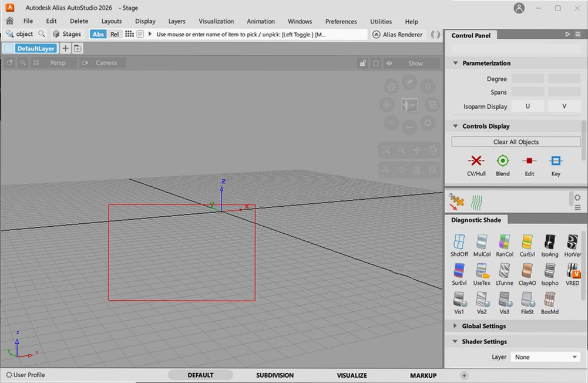Select the IsoAng diagnostic shade
588x383 pixels.
pyautogui.click(x=550, y=246)
